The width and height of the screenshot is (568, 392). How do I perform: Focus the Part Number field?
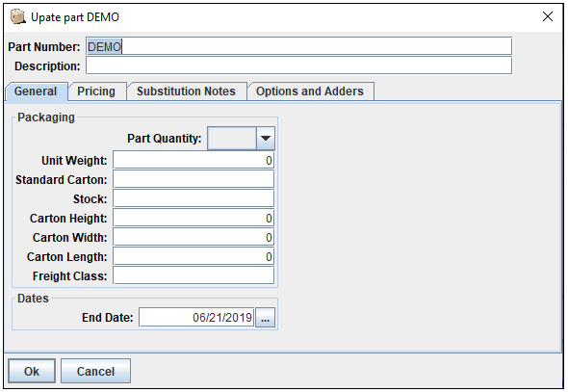(298, 46)
